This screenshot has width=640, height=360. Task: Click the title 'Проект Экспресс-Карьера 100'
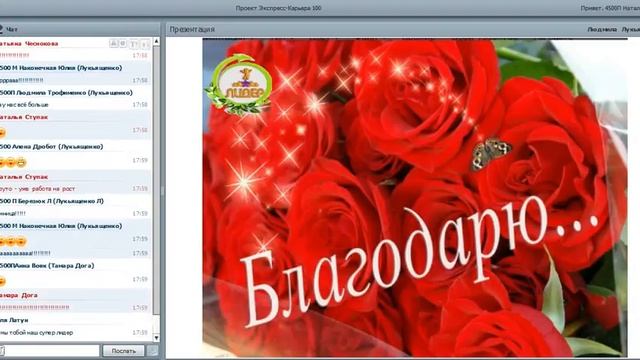[x=278, y=8]
